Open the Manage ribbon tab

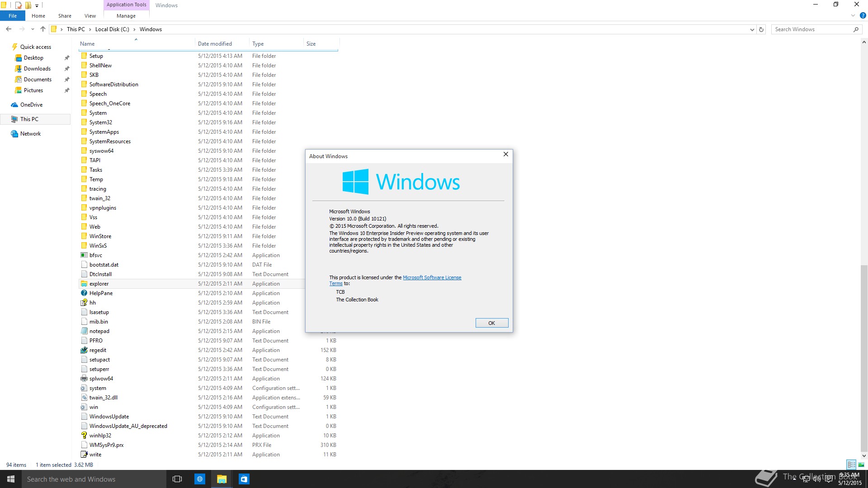coord(126,16)
